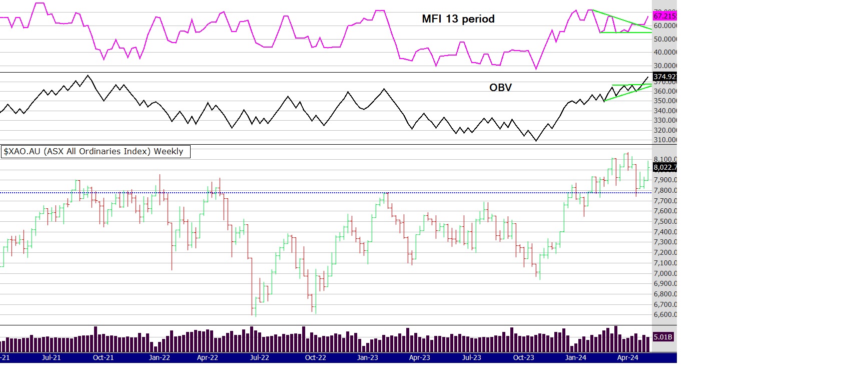Click the 50.000 MFI axis label
This screenshot has height=377, width=868.
click(665, 39)
